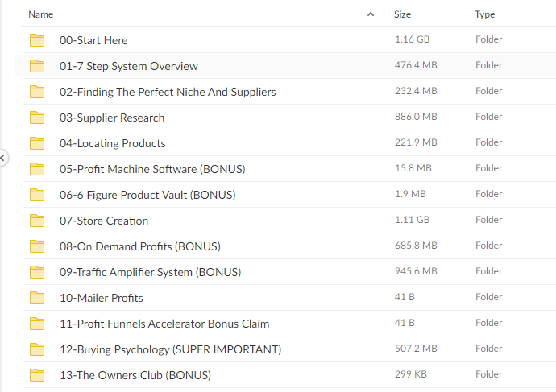556x392 pixels.
Task: Select folder icon beside 05-Profit Machine Software
Action: pos(37,169)
